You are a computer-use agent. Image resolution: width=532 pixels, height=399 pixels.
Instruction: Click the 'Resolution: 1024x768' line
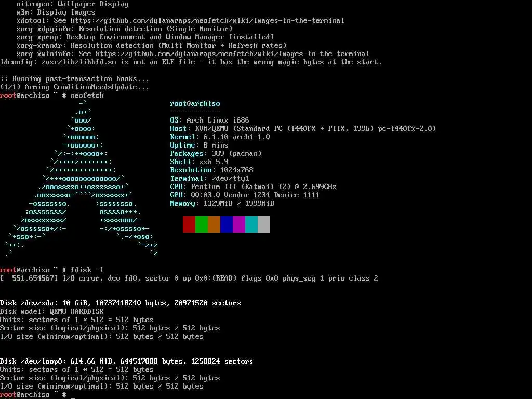tap(212, 170)
